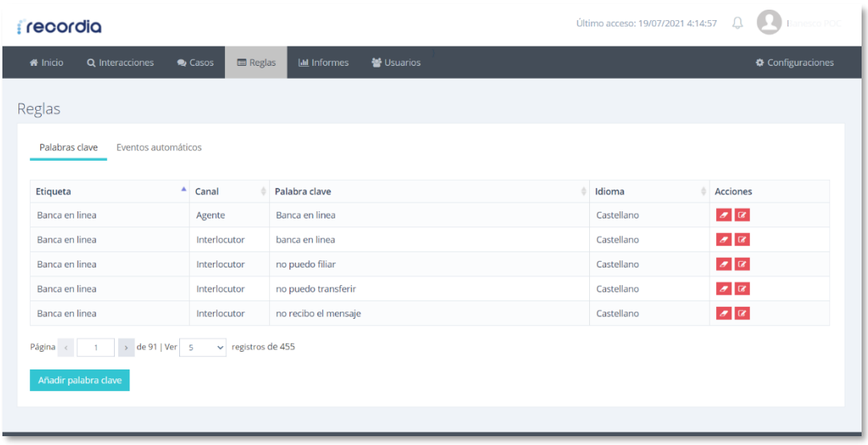This screenshot has height=445, width=868.
Task: Go to the previous page arrow
Action: [65, 348]
